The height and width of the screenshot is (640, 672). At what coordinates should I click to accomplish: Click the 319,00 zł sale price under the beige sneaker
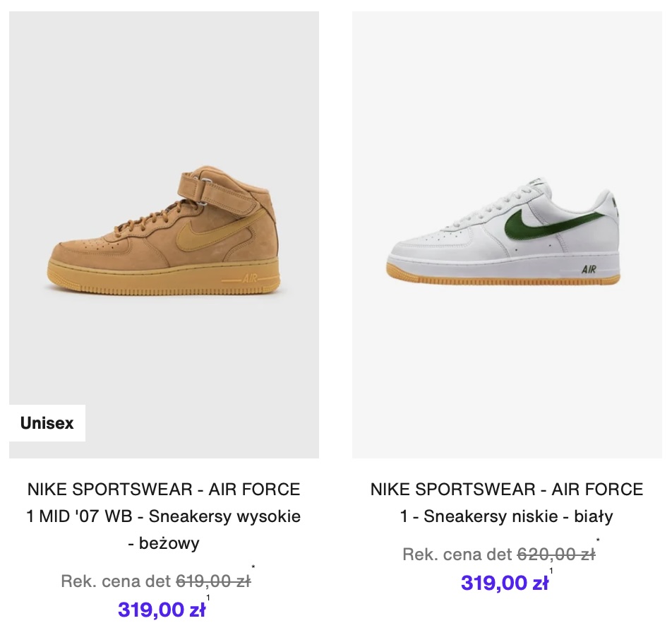(x=161, y=610)
